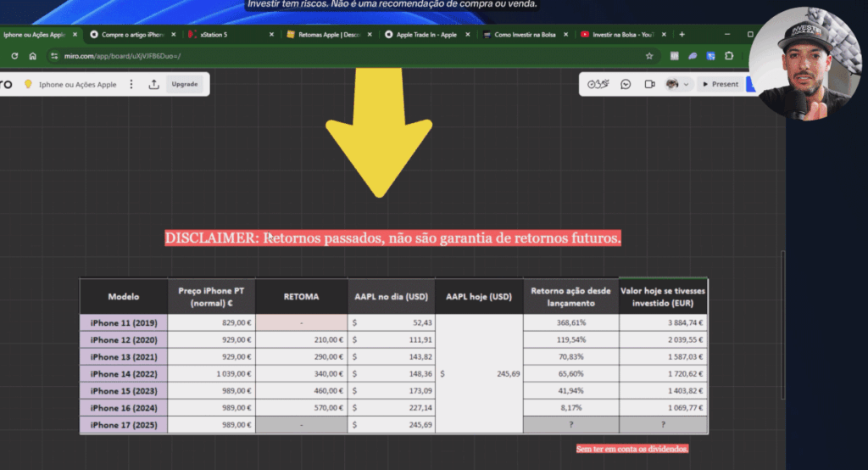
Task: Open the reactions and timer tools icon
Action: 598,84
